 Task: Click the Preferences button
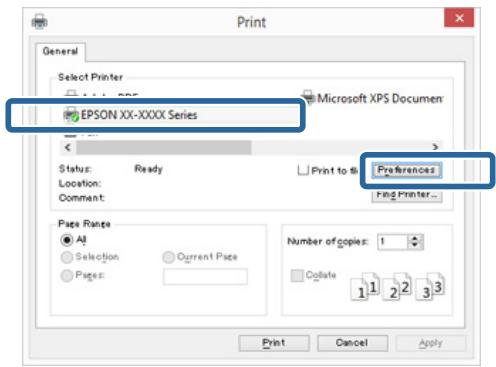407,170
